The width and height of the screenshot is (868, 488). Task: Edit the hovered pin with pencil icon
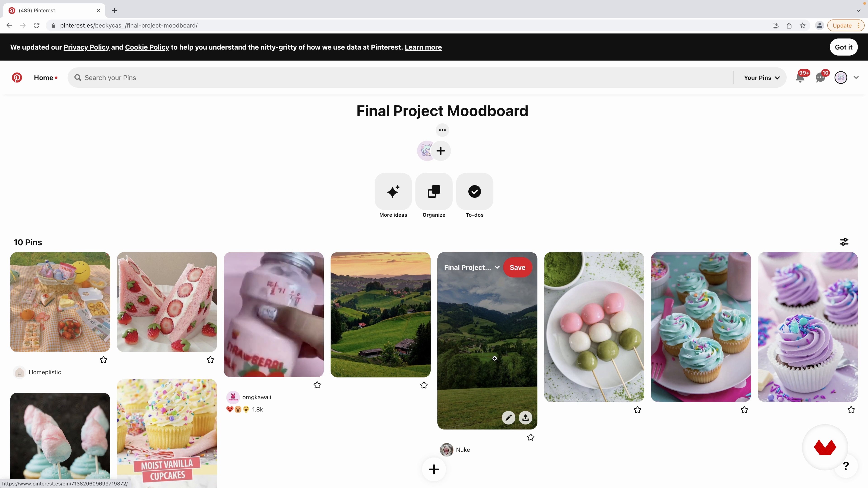point(508,418)
